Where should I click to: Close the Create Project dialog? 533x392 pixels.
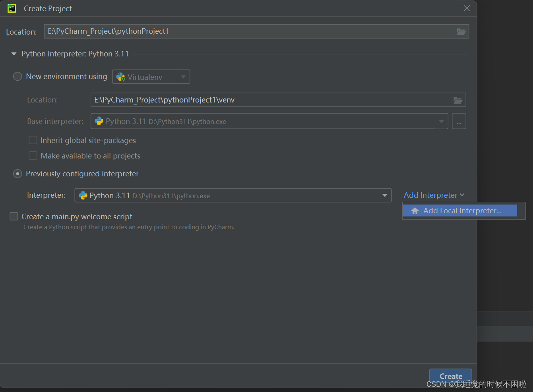pyautogui.click(x=467, y=8)
